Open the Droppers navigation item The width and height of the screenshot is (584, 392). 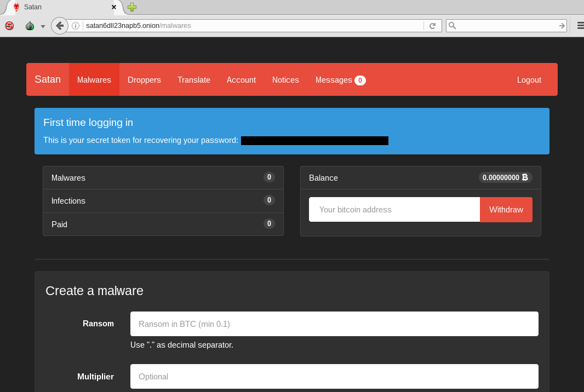click(144, 80)
